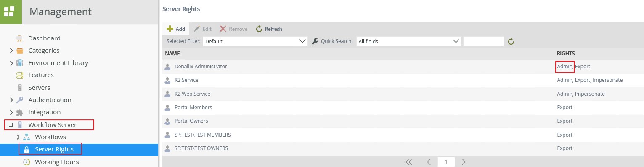The image size is (644, 167).
Task: Expand the Authentication node
Action: tap(11, 100)
